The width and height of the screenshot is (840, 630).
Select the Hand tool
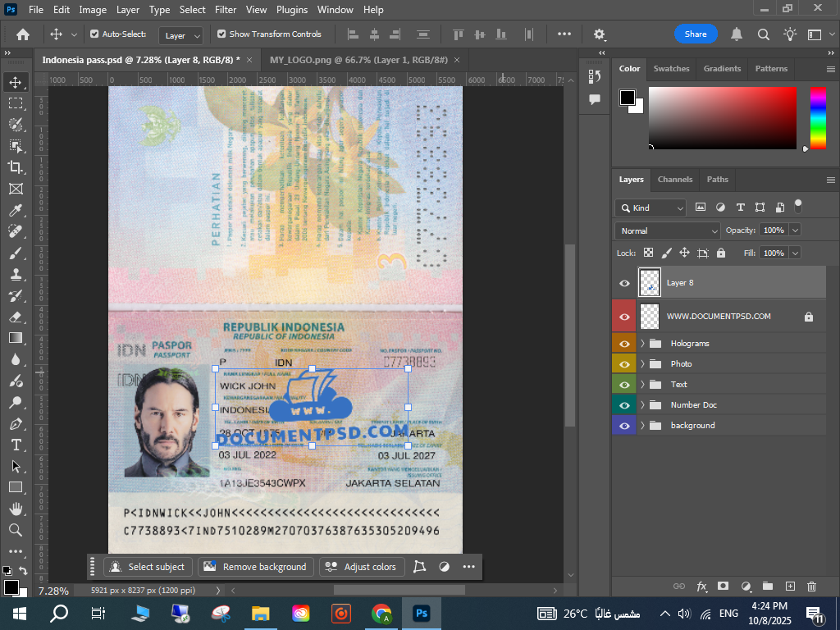pyautogui.click(x=15, y=509)
